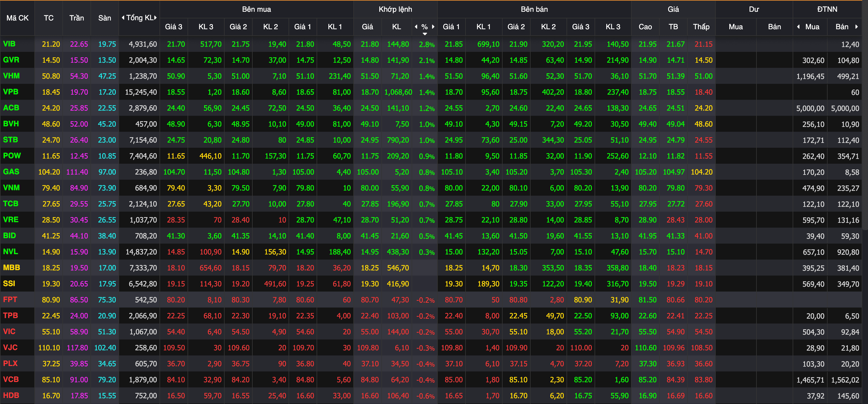Viewport: 868px width, 404px height.
Task: Open VCB stock symbol
Action: 11,379
